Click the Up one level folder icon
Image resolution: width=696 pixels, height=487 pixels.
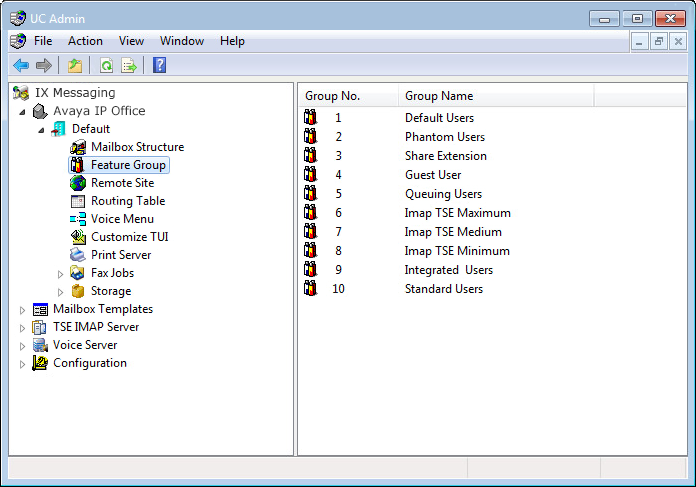coord(75,66)
